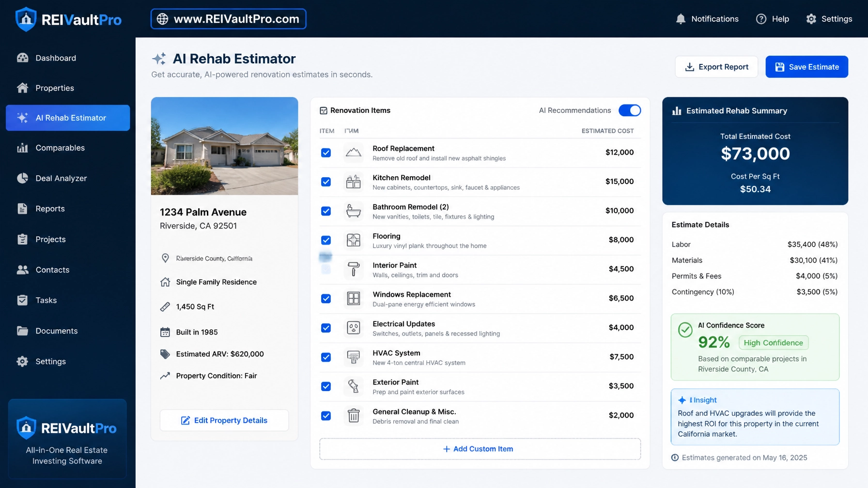Open Tasks in the sidebar

[68, 300]
